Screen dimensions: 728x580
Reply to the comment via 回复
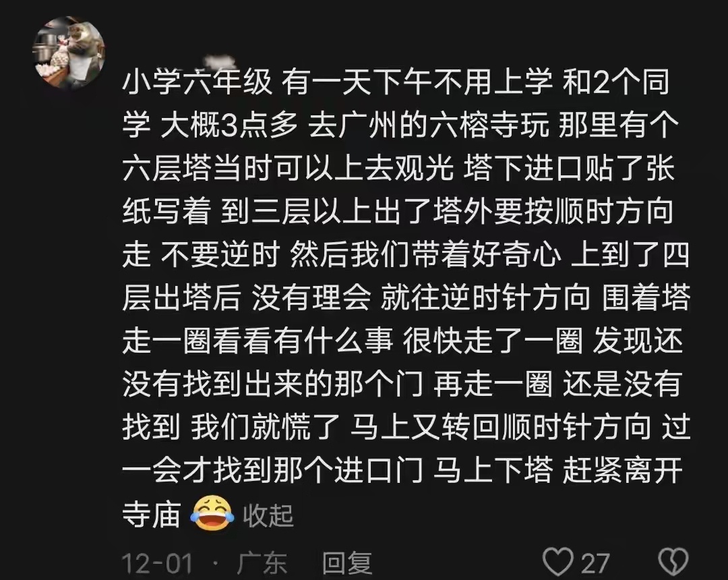347,563
